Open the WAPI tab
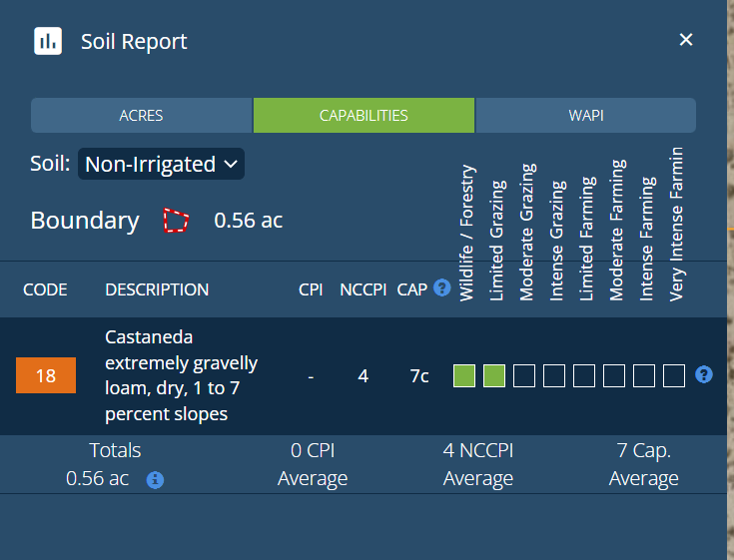Viewport: 734px width, 560px height. click(585, 116)
